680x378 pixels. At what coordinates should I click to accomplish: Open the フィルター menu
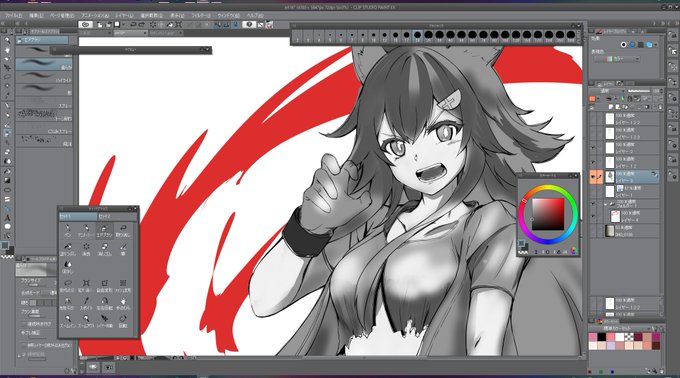[x=201, y=15]
